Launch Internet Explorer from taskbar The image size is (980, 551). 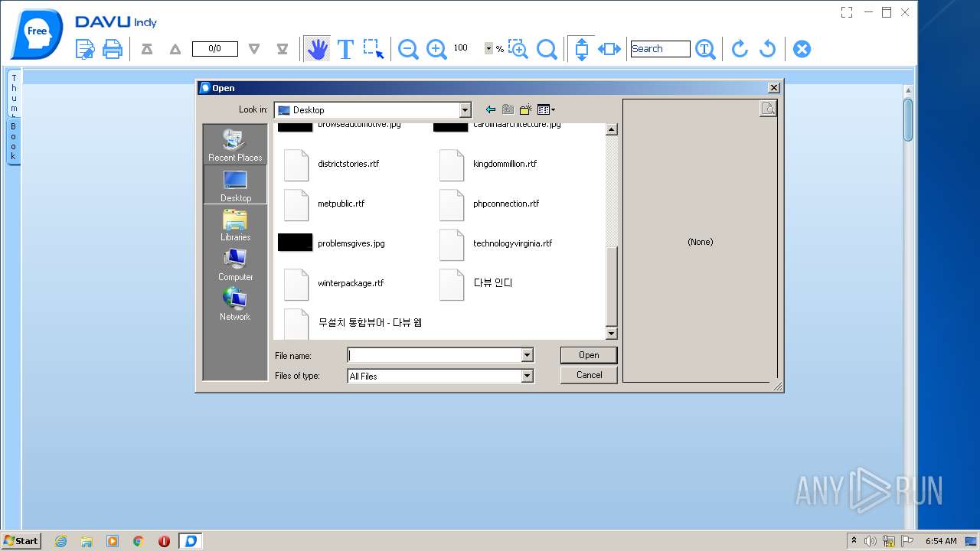click(x=60, y=541)
